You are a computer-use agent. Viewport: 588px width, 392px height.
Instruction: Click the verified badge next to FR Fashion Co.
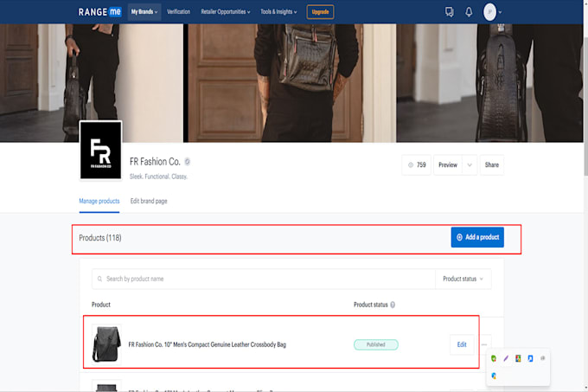(188, 162)
